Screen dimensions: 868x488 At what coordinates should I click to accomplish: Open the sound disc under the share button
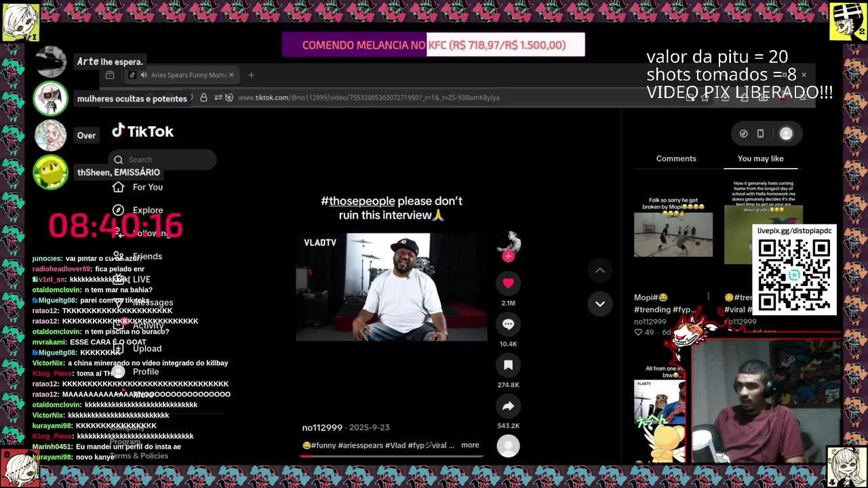coord(508,445)
